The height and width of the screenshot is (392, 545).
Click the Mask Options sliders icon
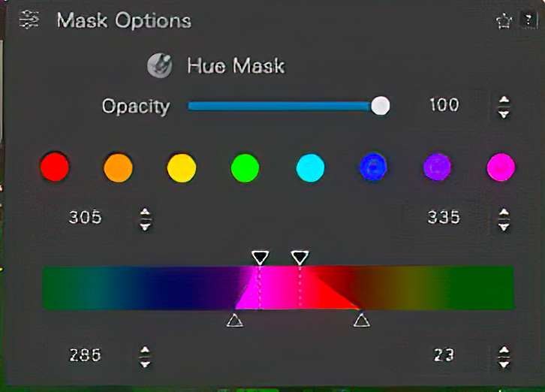coord(29,20)
